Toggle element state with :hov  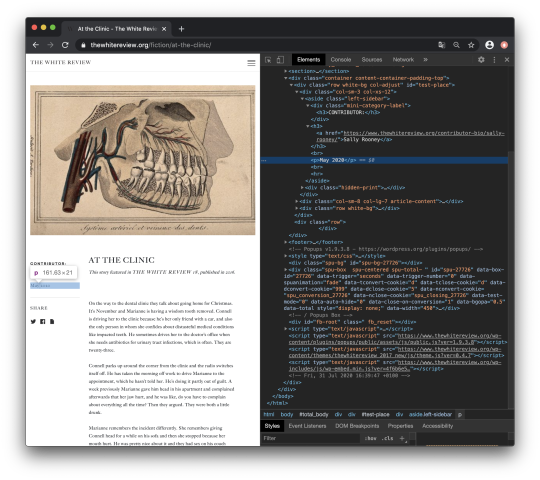click(371, 438)
